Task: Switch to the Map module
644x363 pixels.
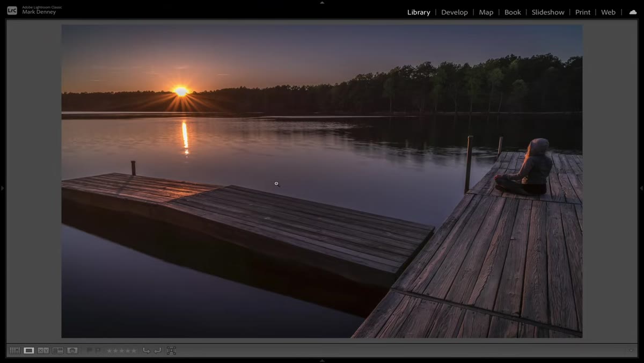Action: tap(486, 12)
